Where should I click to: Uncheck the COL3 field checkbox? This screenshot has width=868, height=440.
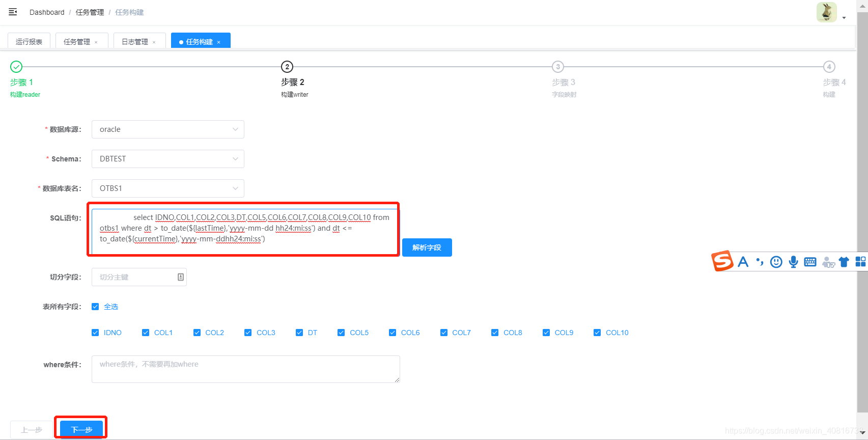click(248, 333)
